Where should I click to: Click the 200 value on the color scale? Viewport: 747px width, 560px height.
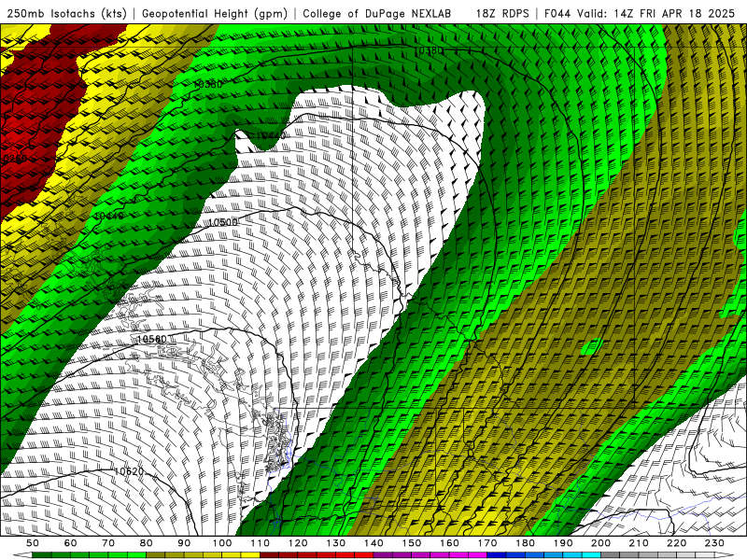point(600,543)
